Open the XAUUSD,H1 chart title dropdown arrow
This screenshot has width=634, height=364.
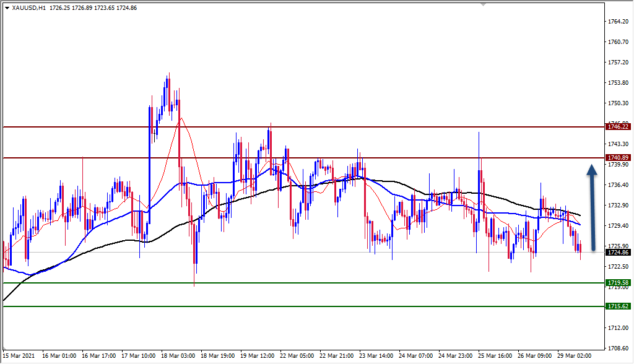coord(7,8)
